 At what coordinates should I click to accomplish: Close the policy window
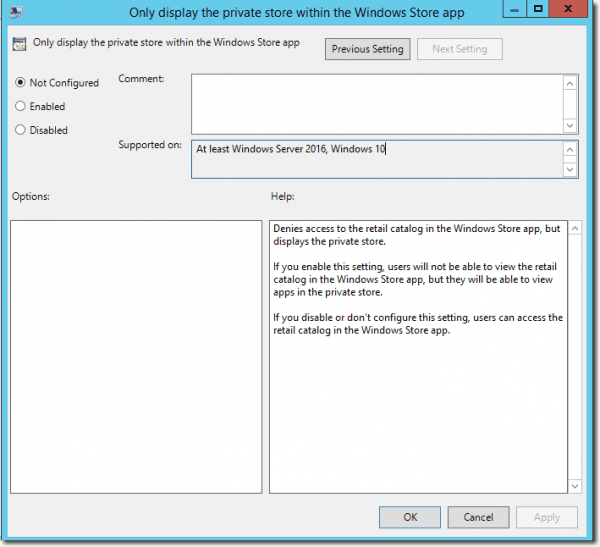point(568,9)
